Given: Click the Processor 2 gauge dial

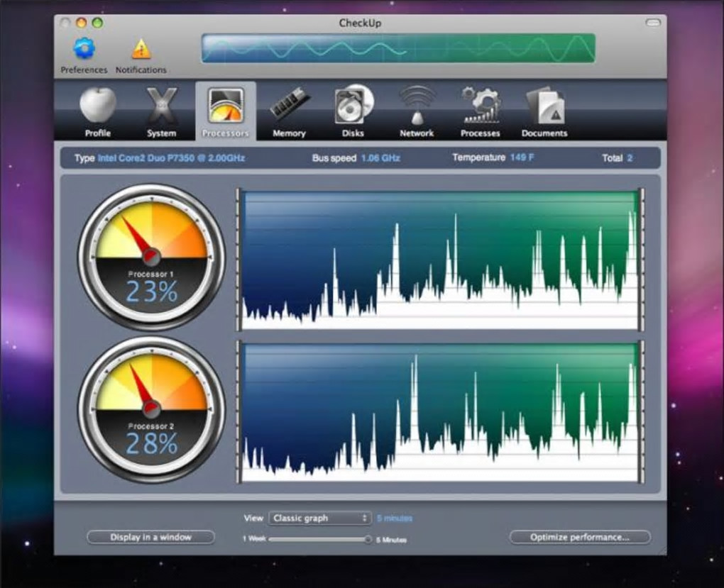Looking at the screenshot, I should coord(151,409).
